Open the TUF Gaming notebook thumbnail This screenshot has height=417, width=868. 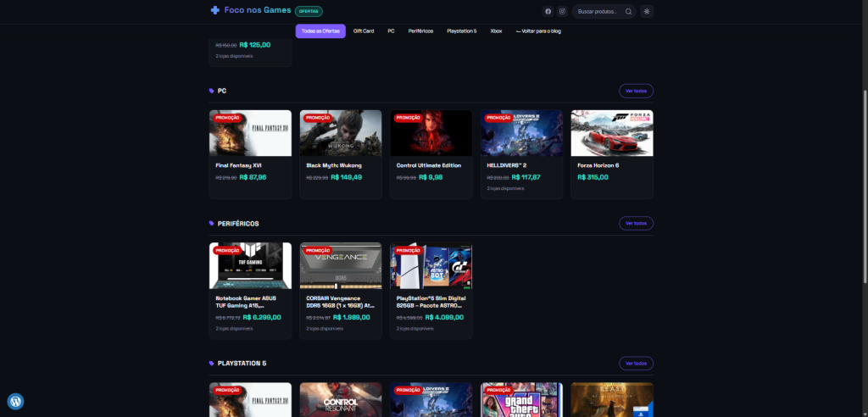click(250, 266)
